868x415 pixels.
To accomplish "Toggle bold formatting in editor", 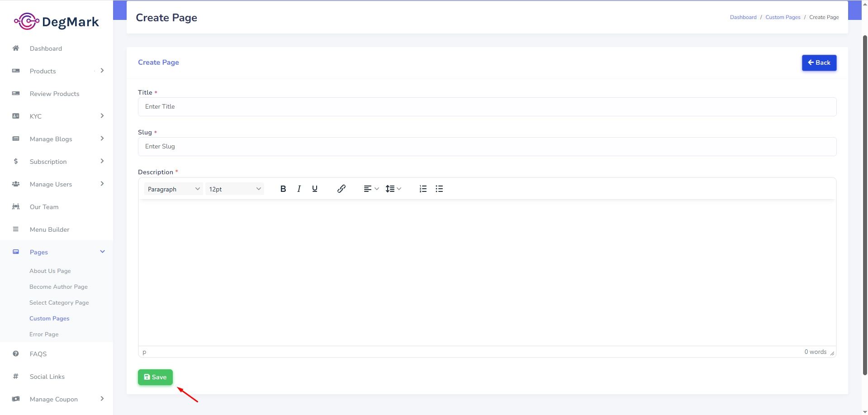I will (x=283, y=189).
